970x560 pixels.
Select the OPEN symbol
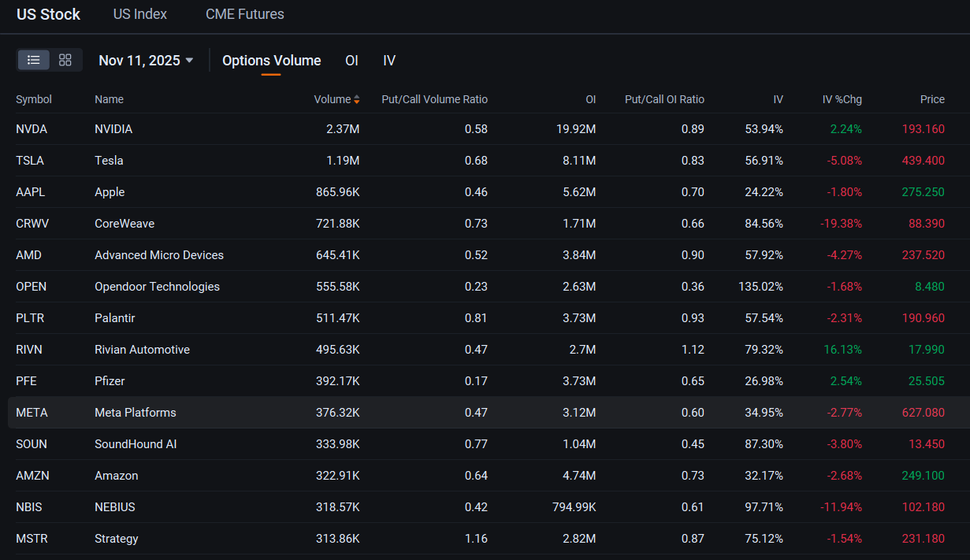coord(32,287)
